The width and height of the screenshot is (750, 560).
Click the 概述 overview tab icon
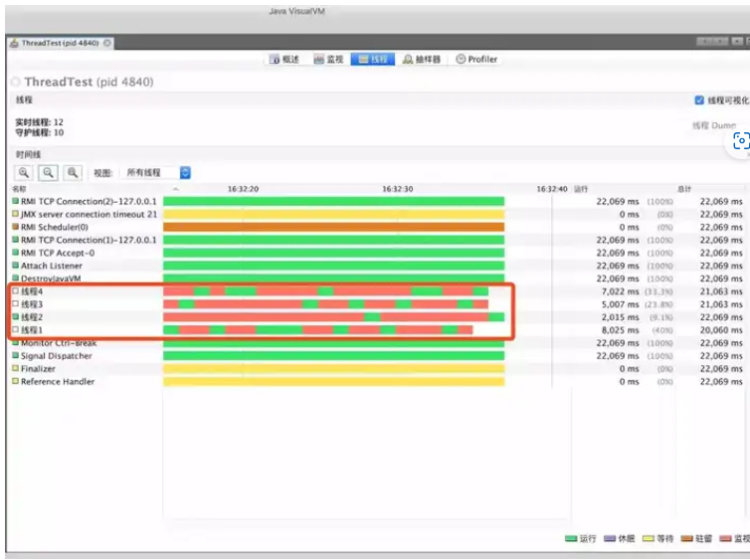point(275,60)
